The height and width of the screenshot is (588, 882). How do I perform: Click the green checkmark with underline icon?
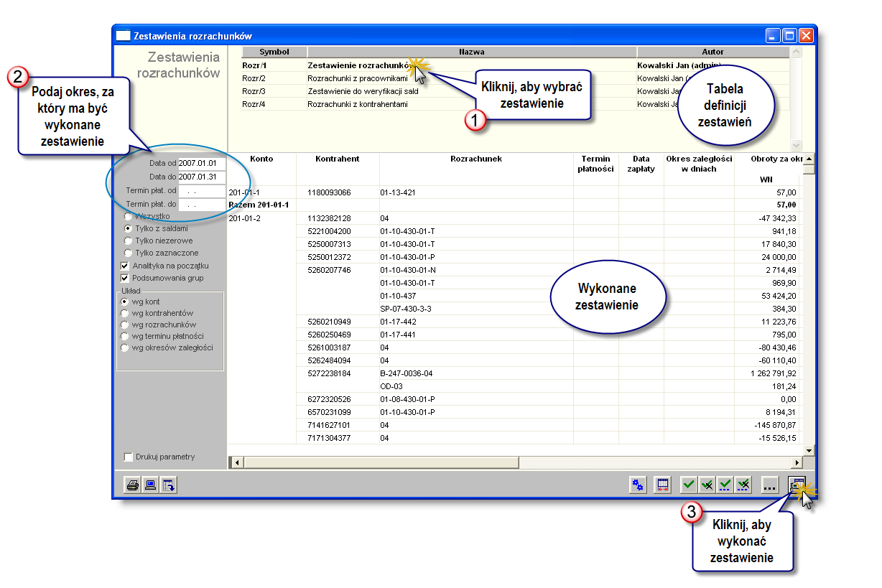725,485
